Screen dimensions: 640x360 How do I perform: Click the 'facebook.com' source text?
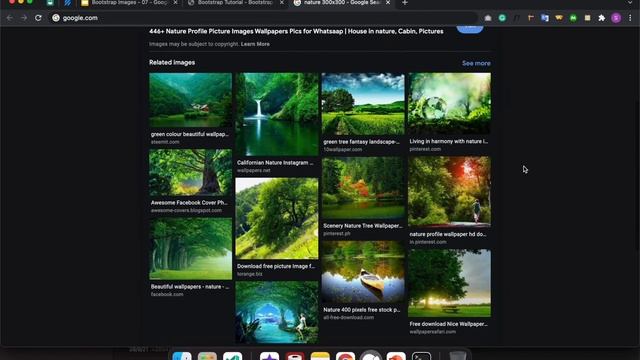pos(167,294)
